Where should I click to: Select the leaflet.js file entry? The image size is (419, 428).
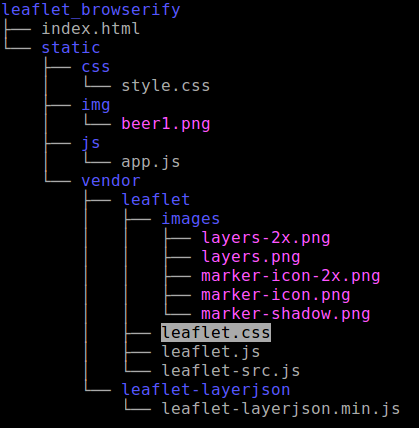coord(211,352)
